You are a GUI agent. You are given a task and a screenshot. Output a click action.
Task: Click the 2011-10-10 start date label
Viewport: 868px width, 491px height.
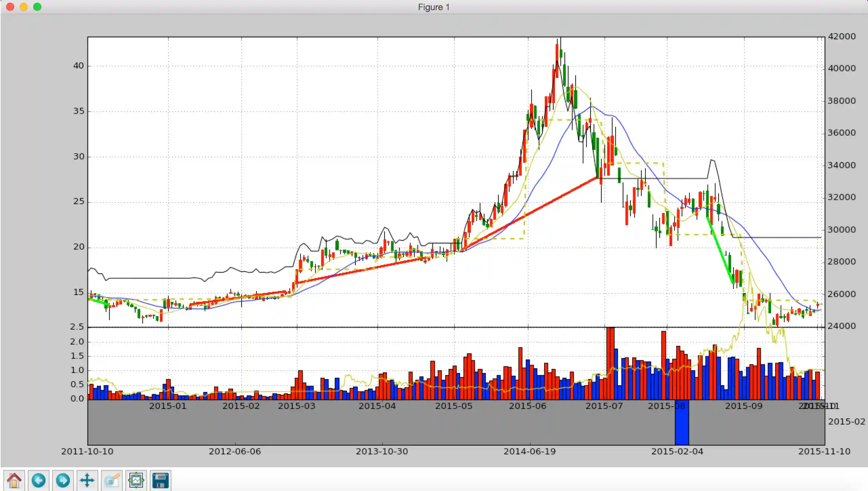[x=87, y=451]
